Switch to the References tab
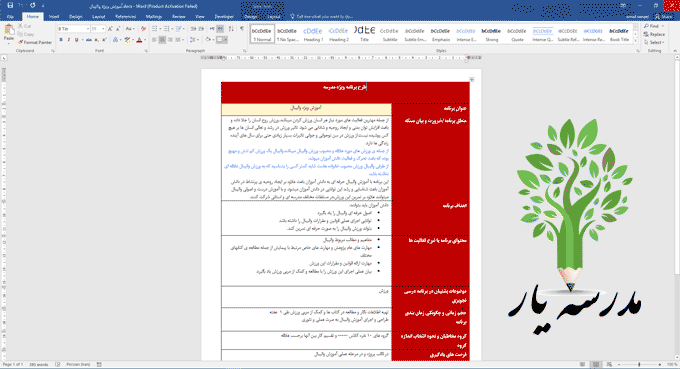Screen dimensions: 680x369 click(x=125, y=16)
